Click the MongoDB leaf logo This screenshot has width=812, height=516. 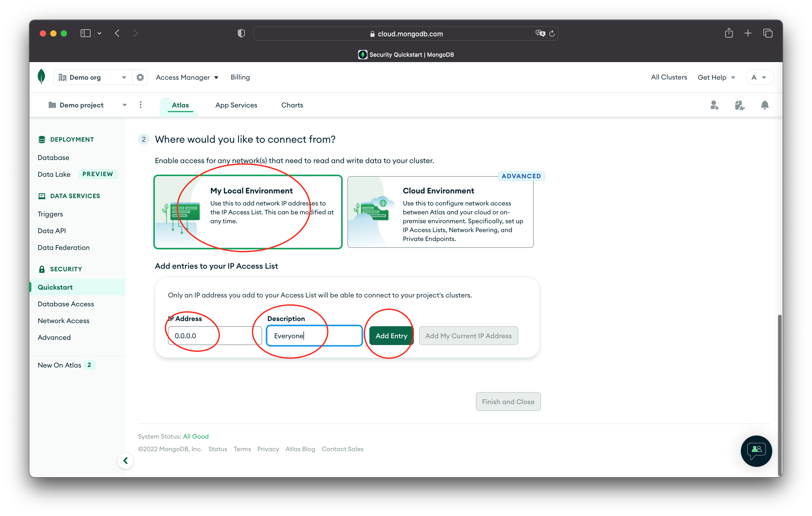tap(41, 77)
